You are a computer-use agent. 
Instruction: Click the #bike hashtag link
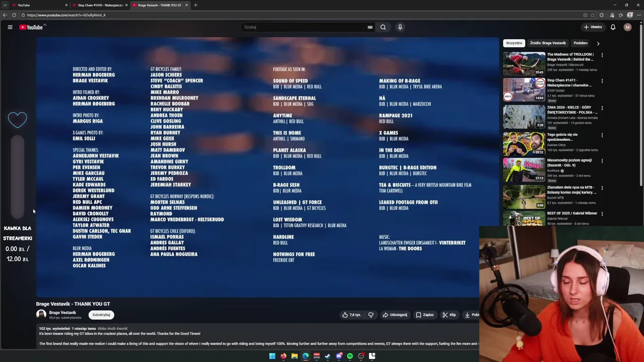[102, 328]
